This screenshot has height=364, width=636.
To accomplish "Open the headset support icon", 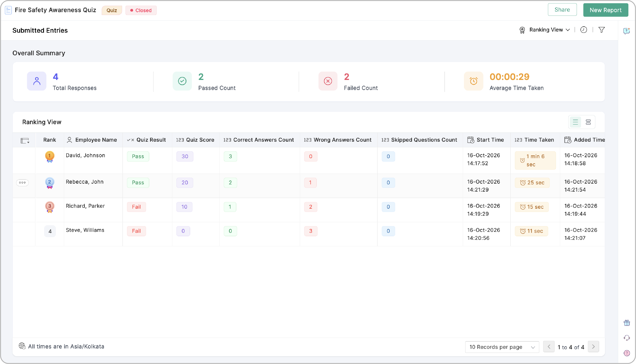I will 627,338.
